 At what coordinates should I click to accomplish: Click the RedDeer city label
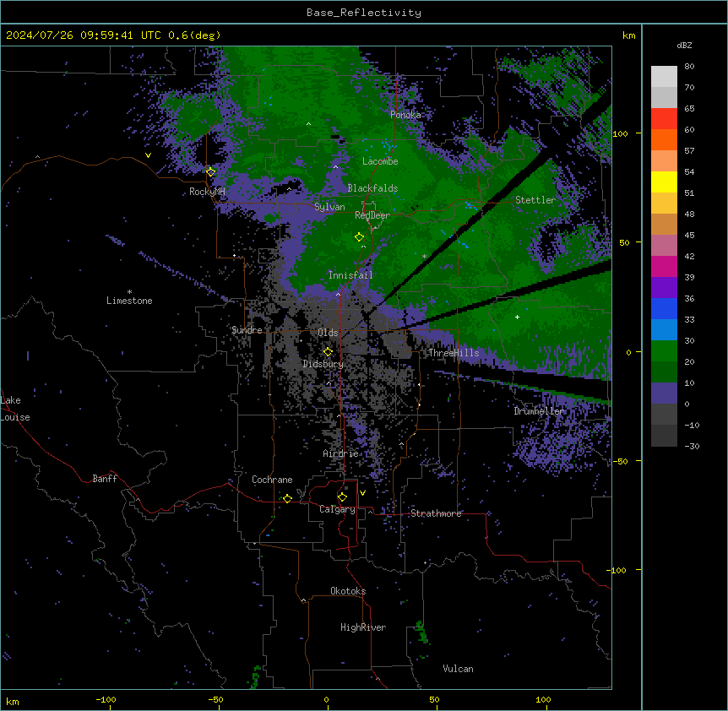(x=372, y=215)
